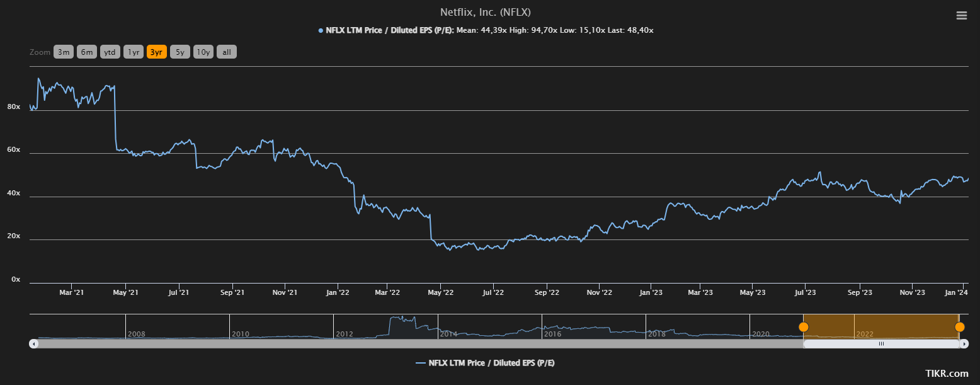The height and width of the screenshot is (385, 980).
Task: Click the Sep '21 x-axis label
Action: click(x=232, y=292)
